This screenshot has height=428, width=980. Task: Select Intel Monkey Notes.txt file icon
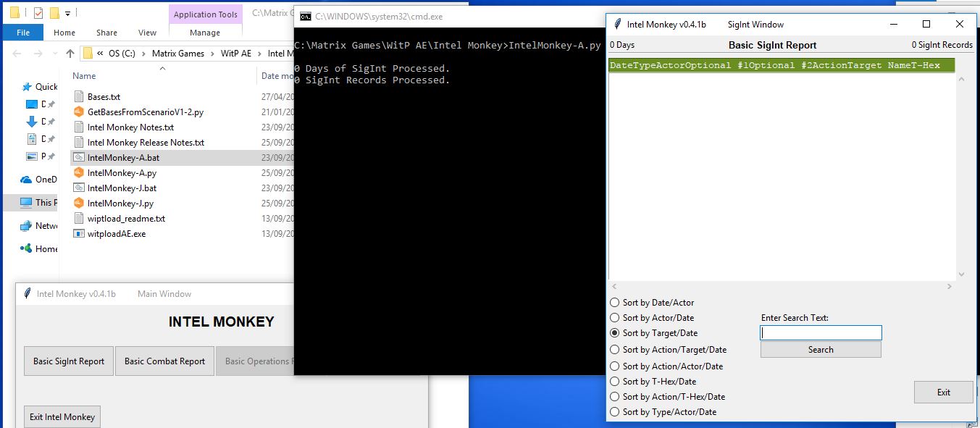pos(80,127)
